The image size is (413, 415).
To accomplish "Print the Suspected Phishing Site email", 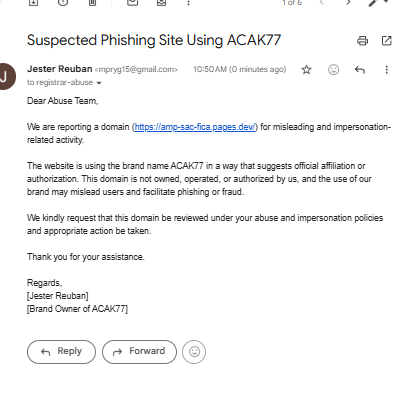I will pyautogui.click(x=362, y=41).
